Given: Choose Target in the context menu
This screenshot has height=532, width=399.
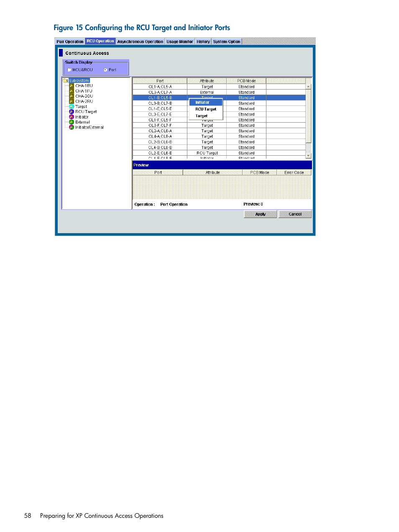Looking at the screenshot, I should click(206, 116).
